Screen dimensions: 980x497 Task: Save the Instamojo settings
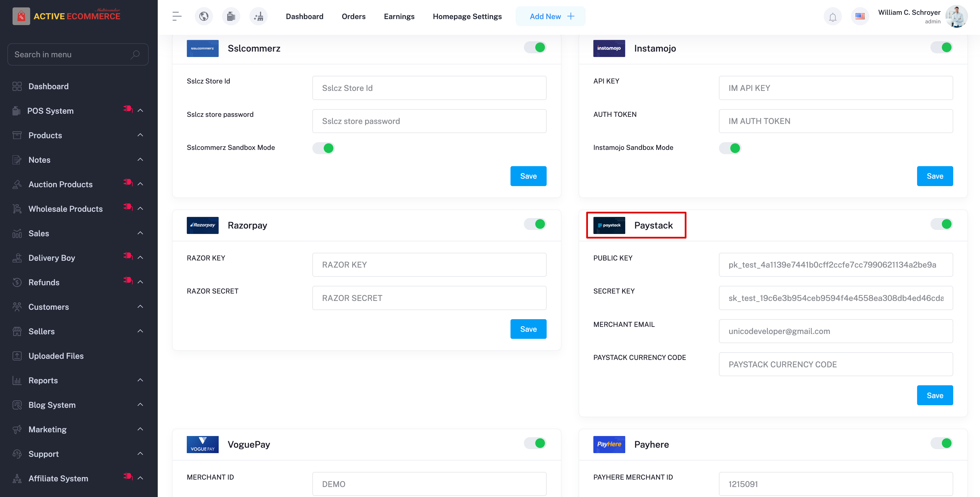click(x=935, y=176)
